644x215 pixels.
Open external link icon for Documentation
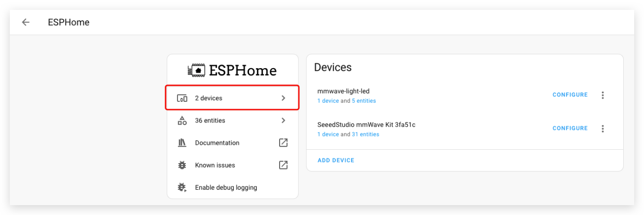coord(283,143)
